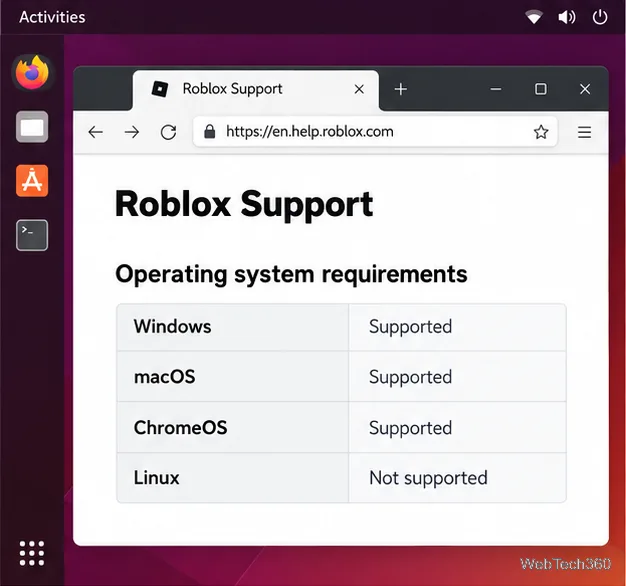
Task: Go back one page in browser
Action: coord(96,132)
